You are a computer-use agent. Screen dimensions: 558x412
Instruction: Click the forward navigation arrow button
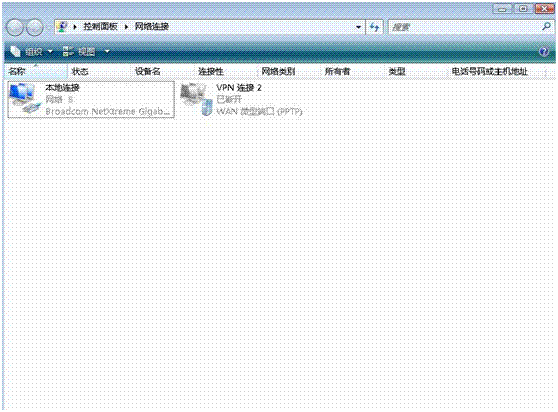35,27
